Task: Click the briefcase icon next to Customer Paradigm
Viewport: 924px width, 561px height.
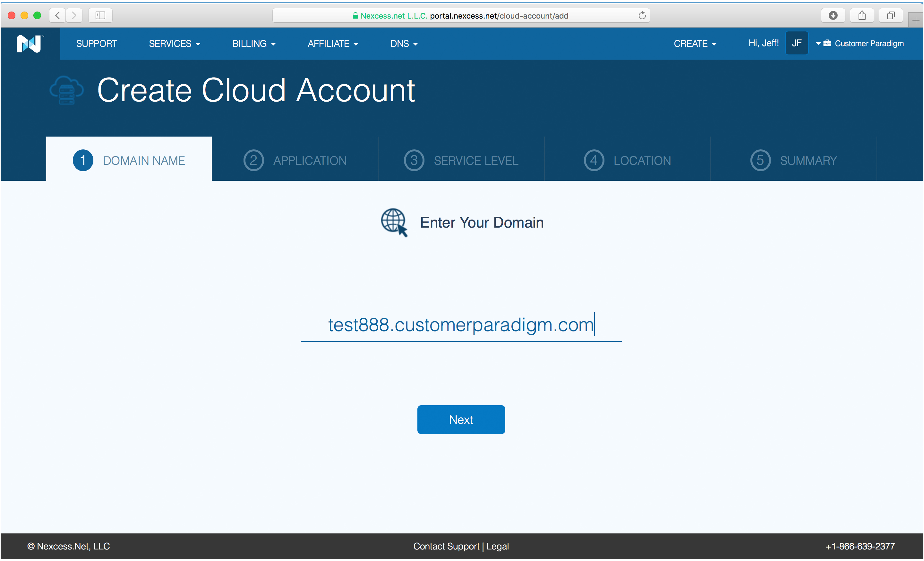Action: point(827,44)
